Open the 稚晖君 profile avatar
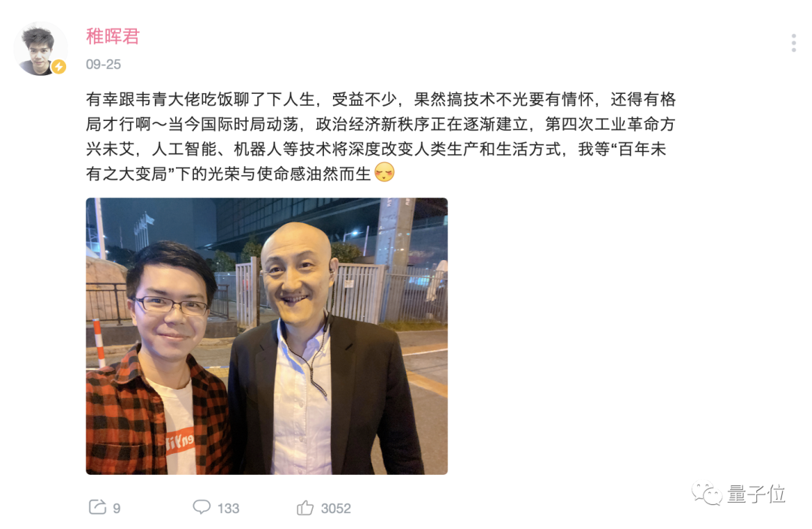The width and height of the screenshot is (812, 529). coord(41,49)
